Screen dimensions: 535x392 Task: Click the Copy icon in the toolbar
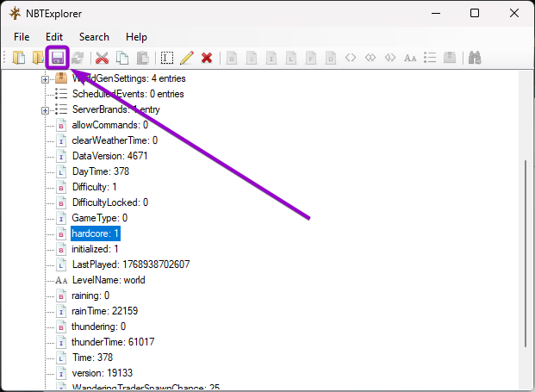(x=122, y=58)
